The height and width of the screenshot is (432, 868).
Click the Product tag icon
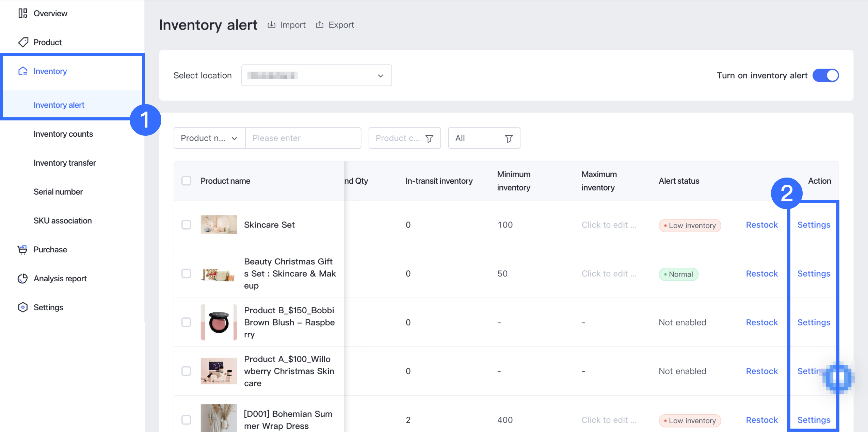(x=23, y=42)
